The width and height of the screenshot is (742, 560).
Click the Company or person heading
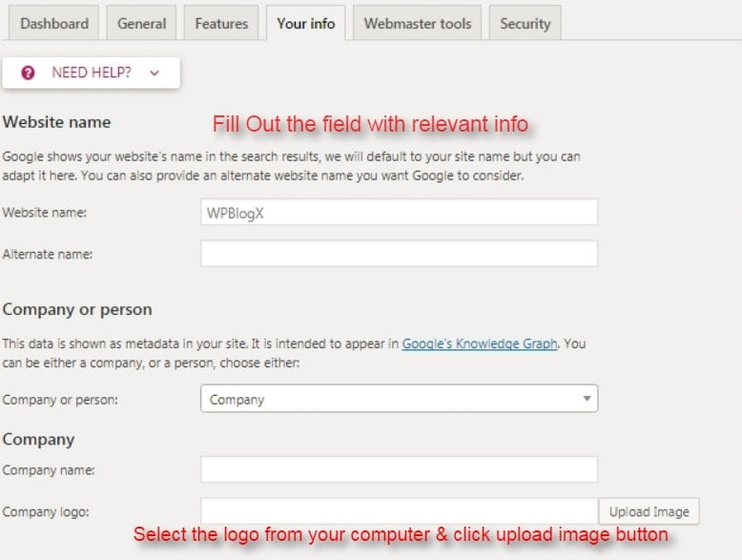pos(77,310)
